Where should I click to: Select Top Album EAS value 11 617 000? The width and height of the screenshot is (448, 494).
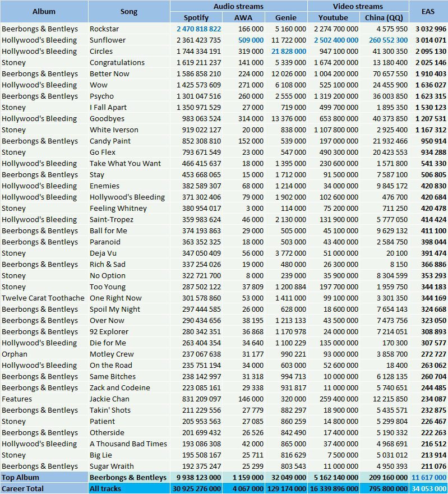tap(429, 478)
